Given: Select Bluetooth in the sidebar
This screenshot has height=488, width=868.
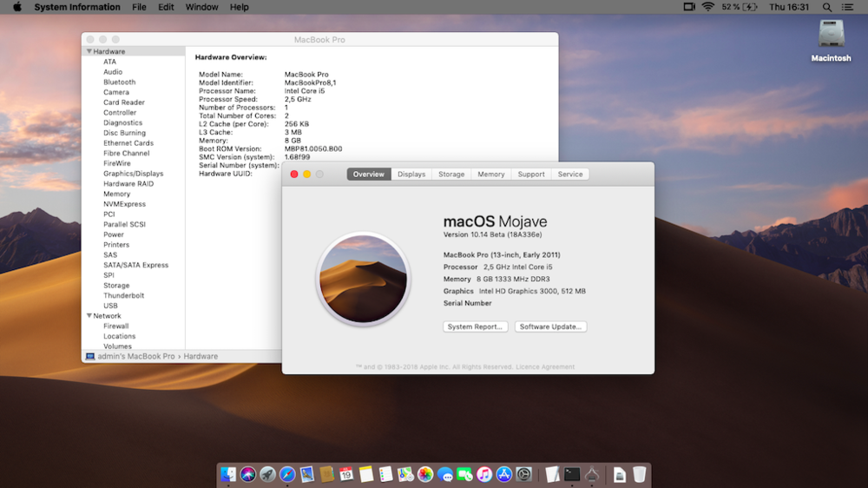Looking at the screenshot, I should [119, 82].
